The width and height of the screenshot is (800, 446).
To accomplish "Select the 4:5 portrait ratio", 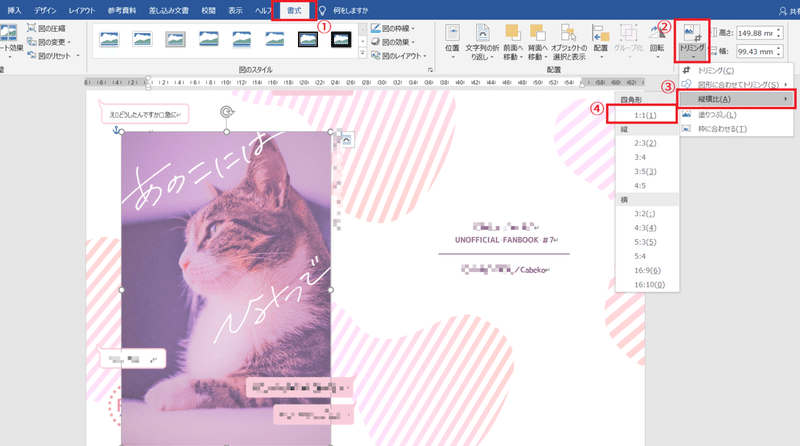I will click(646, 185).
